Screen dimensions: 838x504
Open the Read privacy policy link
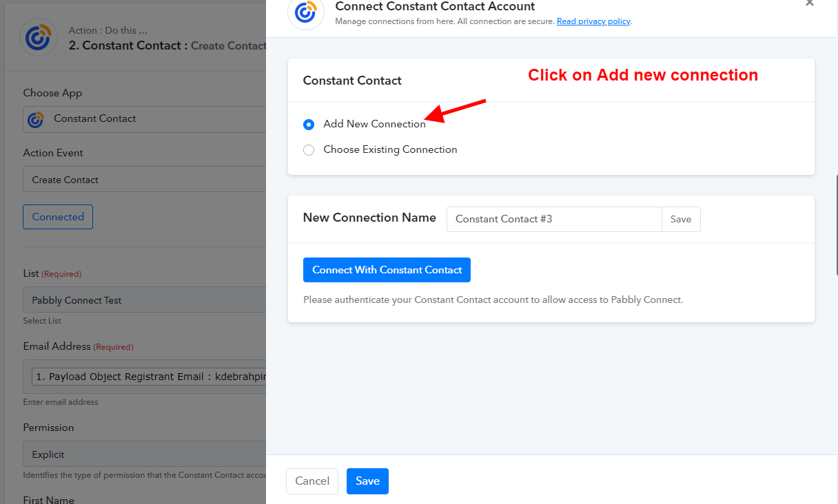pos(593,21)
